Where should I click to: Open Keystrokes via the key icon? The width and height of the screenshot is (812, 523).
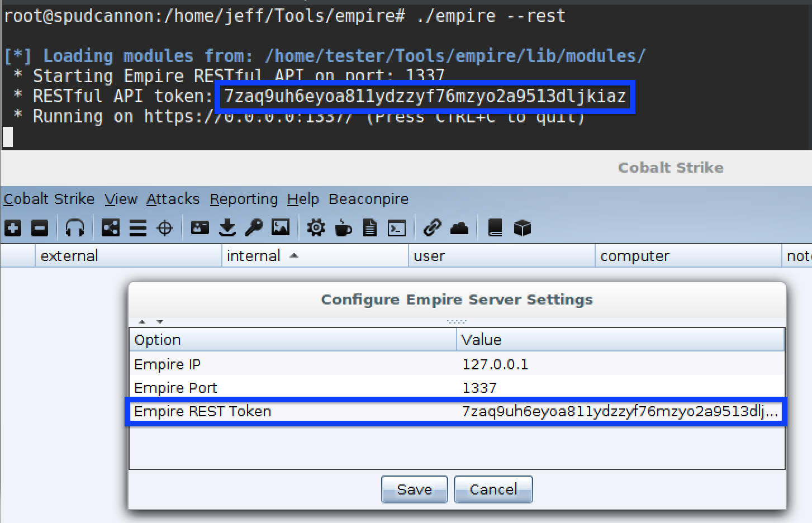pos(254,227)
